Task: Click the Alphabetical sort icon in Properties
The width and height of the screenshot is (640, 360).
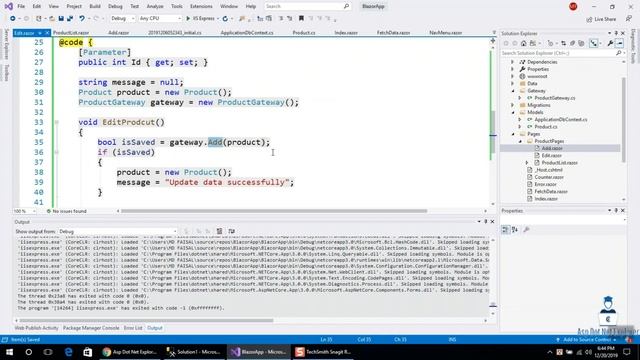Action: [515, 230]
